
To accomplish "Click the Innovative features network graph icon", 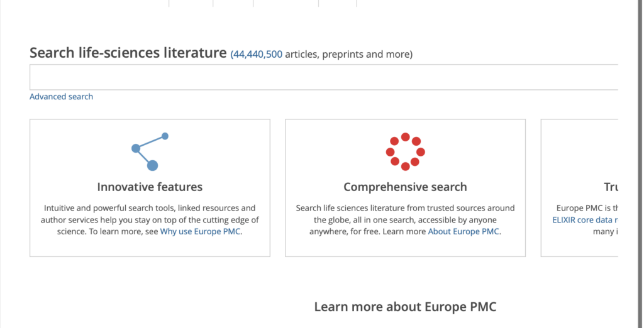I will tap(150, 151).
